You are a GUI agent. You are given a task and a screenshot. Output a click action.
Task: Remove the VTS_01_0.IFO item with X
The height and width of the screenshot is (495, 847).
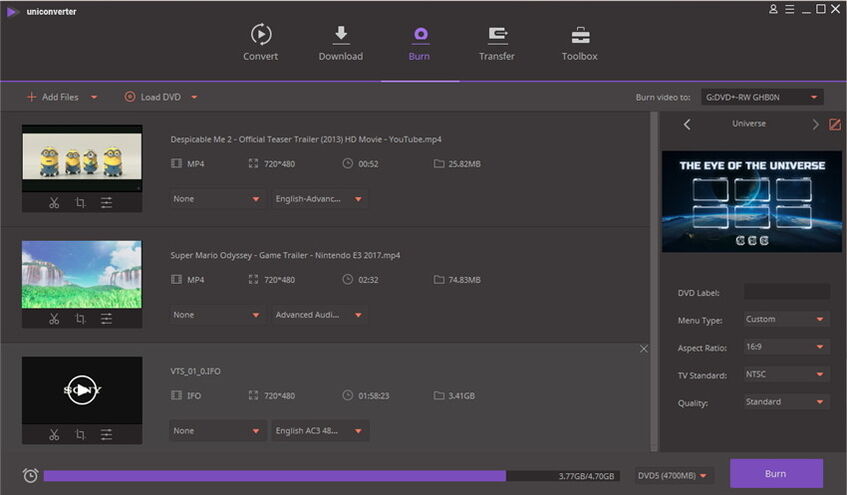coord(643,349)
